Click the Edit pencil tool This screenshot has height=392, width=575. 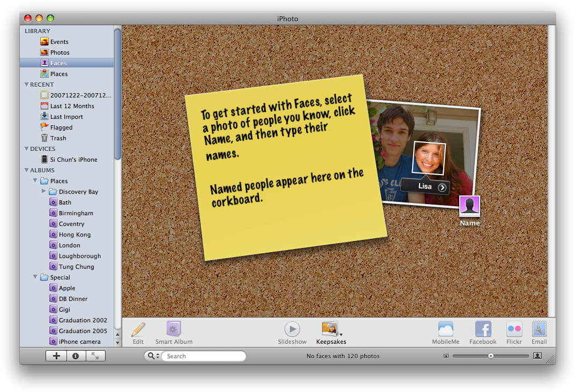click(x=138, y=333)
